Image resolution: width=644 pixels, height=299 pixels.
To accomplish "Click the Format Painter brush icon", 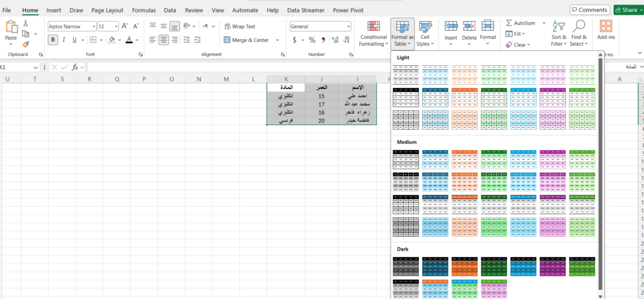I will 26,45.
